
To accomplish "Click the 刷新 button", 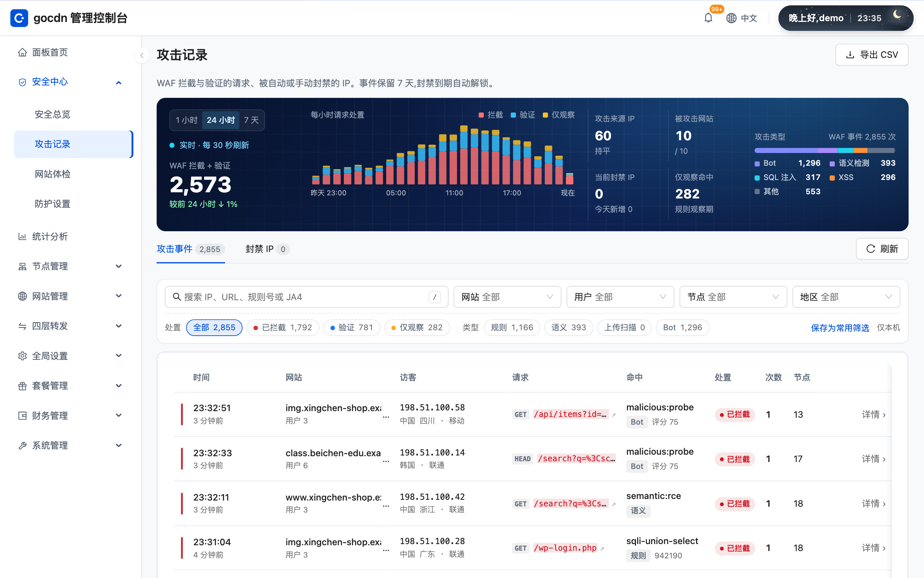I will click(x=882, y=249).
